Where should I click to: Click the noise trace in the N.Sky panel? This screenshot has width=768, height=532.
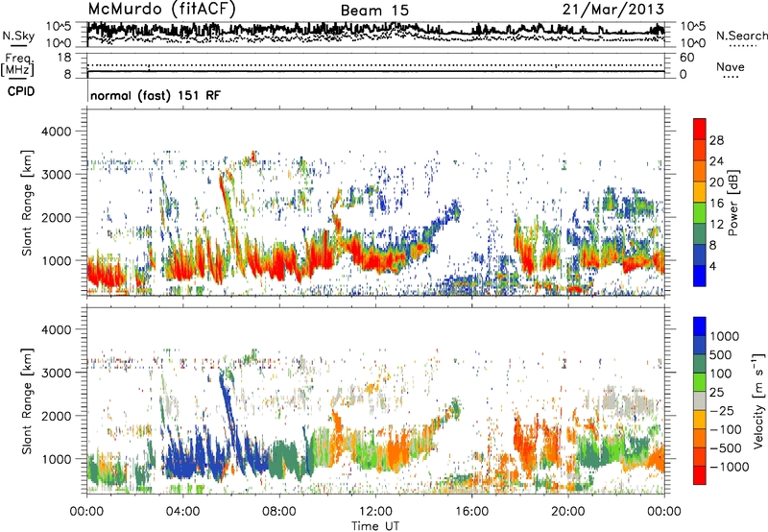point(375,30)
